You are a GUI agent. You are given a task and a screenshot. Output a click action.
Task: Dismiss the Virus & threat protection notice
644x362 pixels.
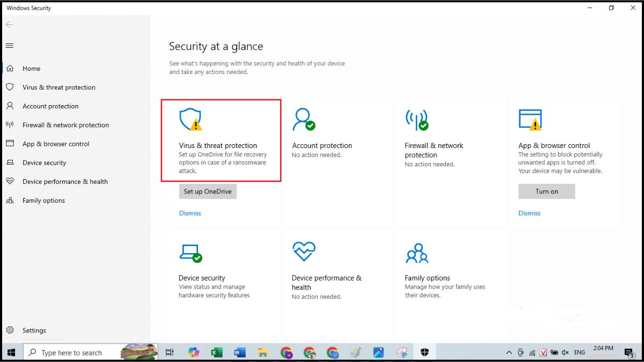(x=190, y=213)
